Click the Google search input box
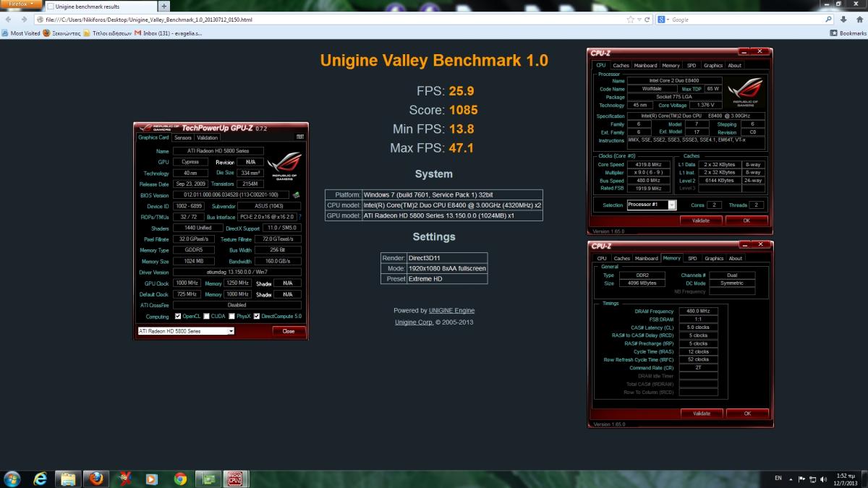This screenshot has height=488, width=868. [747, 20]
